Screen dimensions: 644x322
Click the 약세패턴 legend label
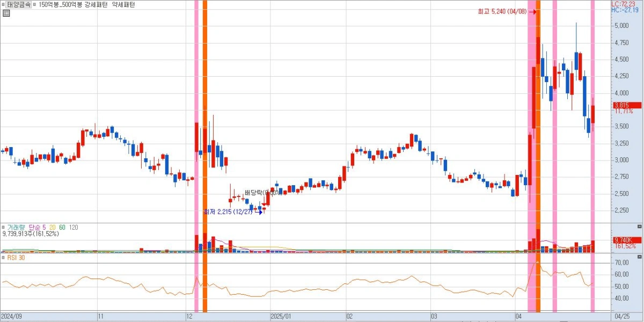123,4
